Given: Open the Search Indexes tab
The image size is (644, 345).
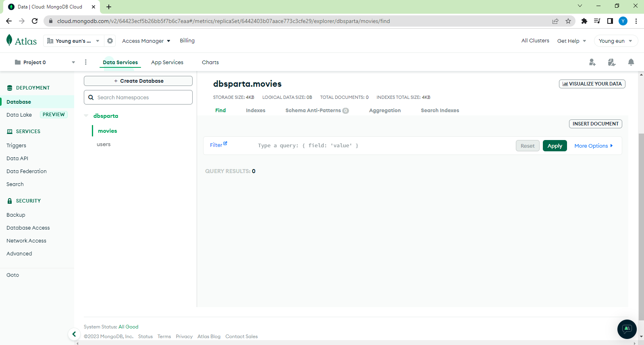Looking at the screenshot, I should (x=440, y=110).
